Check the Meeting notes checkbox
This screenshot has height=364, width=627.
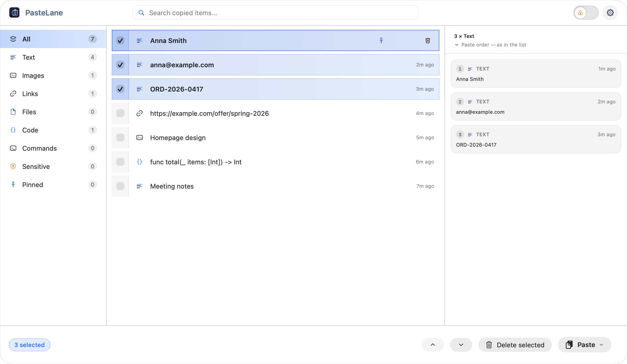tap(120, 186)
